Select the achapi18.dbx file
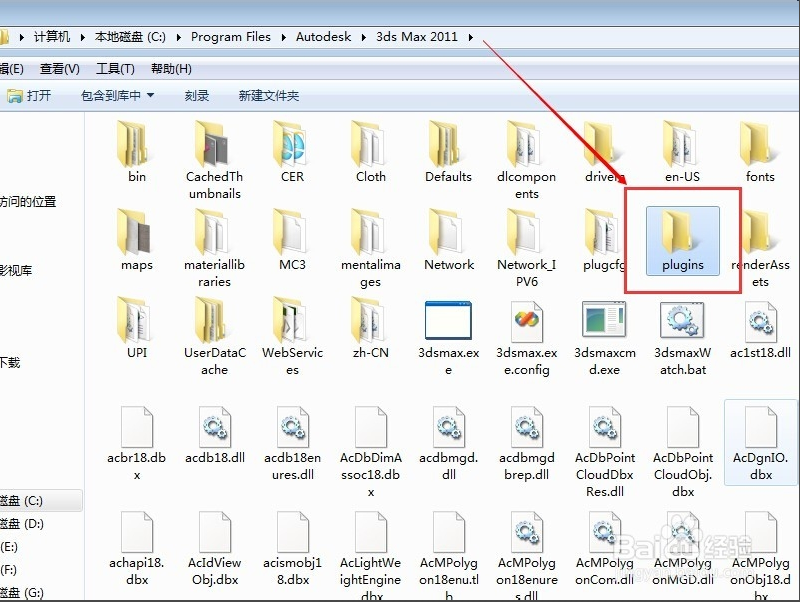Viewport: 800px width, 602px height. (136, 549)
